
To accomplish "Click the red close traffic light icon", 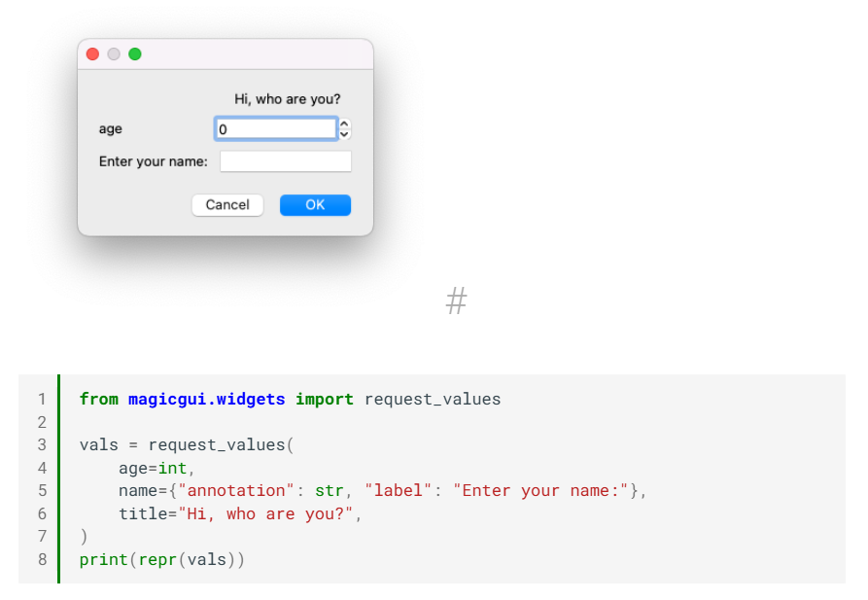I will tap(92, 53).
